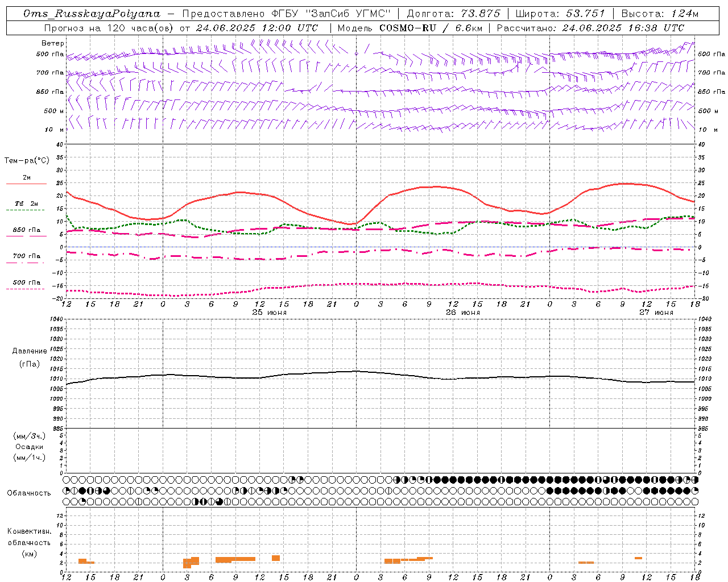Click the '(мм/1ч.)' precipitation unit label
Screen dimensions: 728x582
coord(30,458)
